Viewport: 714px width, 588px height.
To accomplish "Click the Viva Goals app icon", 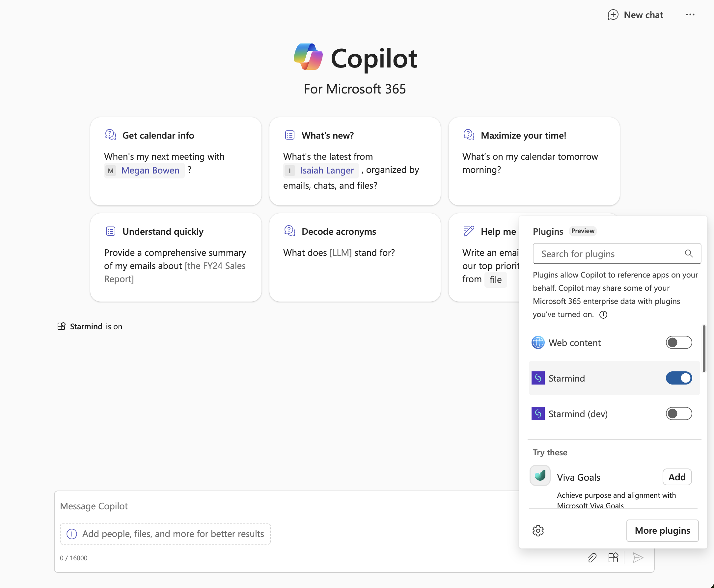I will click(540, 475).
